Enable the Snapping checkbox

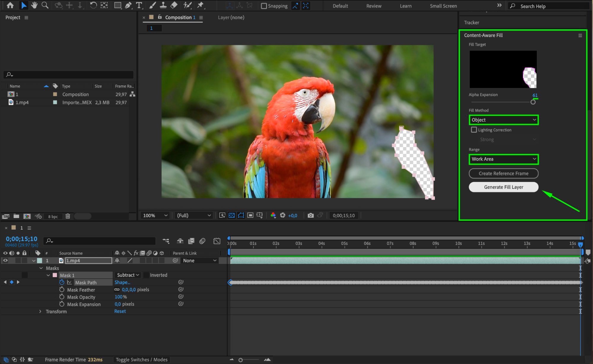coord(264,6)
